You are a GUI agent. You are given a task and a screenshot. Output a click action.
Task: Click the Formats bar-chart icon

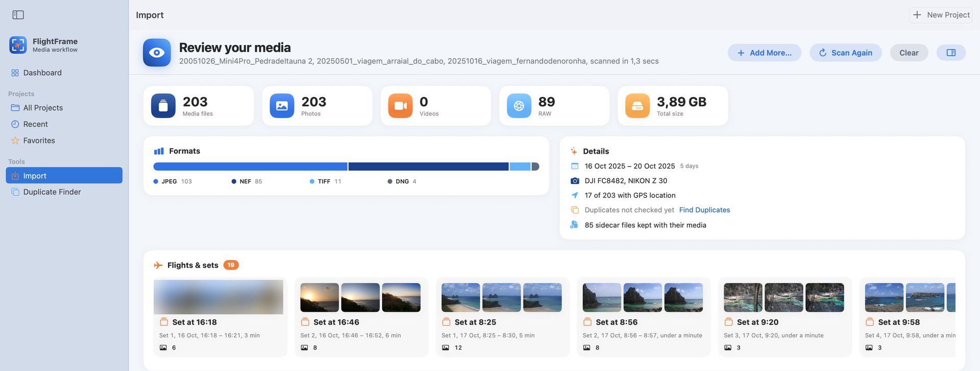(x=159, y=151)
